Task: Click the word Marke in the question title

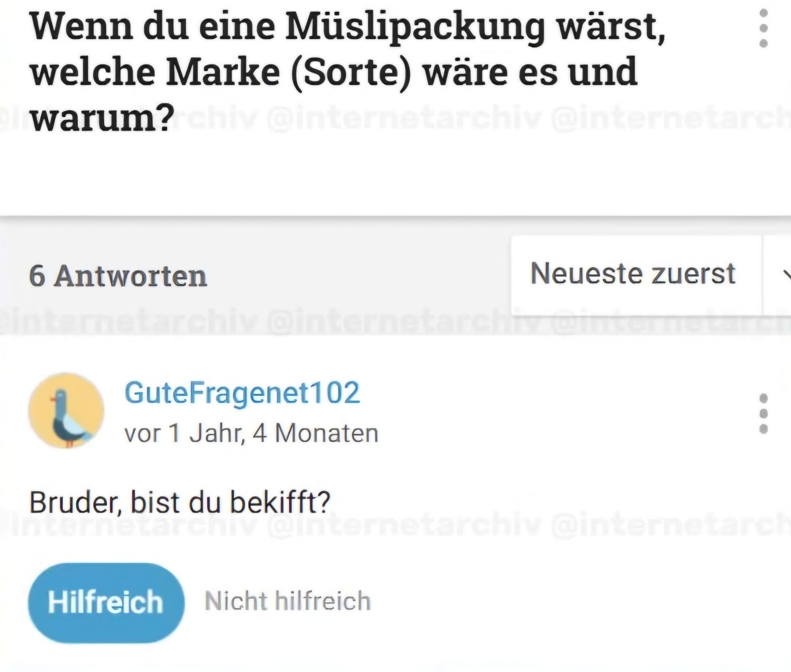Action: point(223,72)
